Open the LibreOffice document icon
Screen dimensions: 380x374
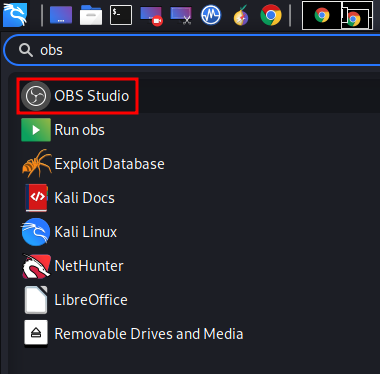coord(36,300)
